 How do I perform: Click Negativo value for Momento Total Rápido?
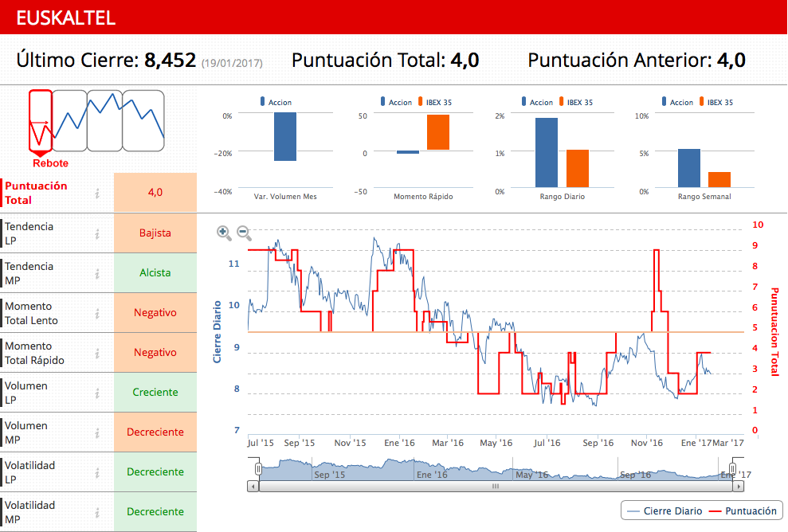pos(155,353)
